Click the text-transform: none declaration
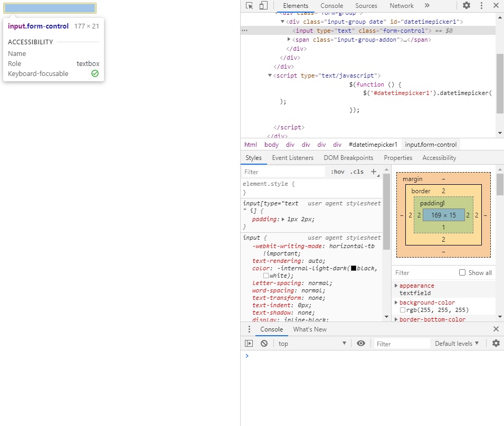Screen dimensions: 504x426 click(x=288, y=298)
